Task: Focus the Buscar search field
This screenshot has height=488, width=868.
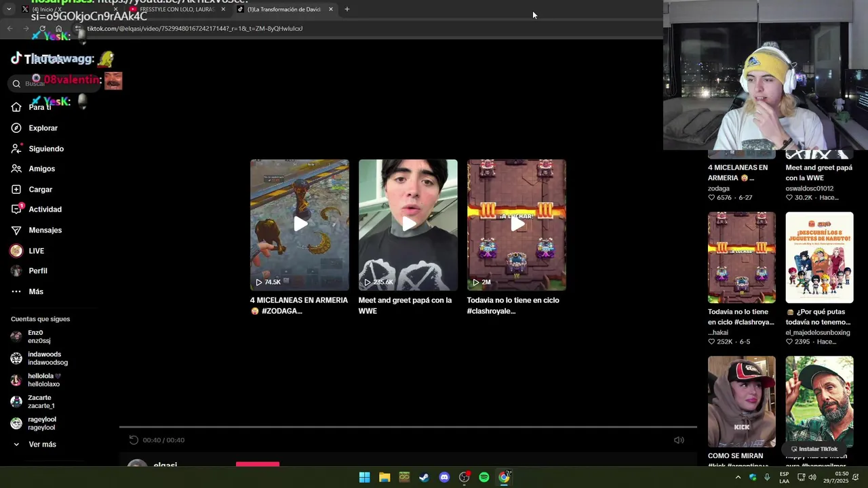Action: tap(54, 83)
